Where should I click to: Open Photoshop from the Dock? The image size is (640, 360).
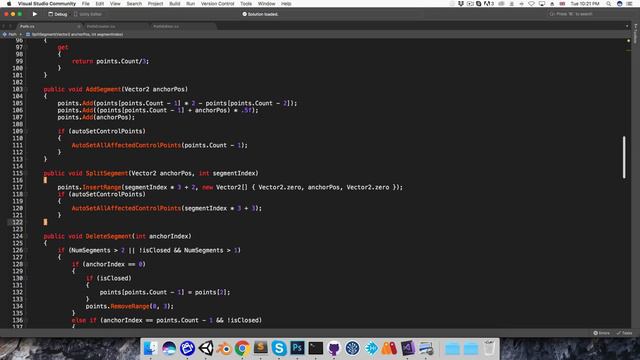[x=297, y=348]
